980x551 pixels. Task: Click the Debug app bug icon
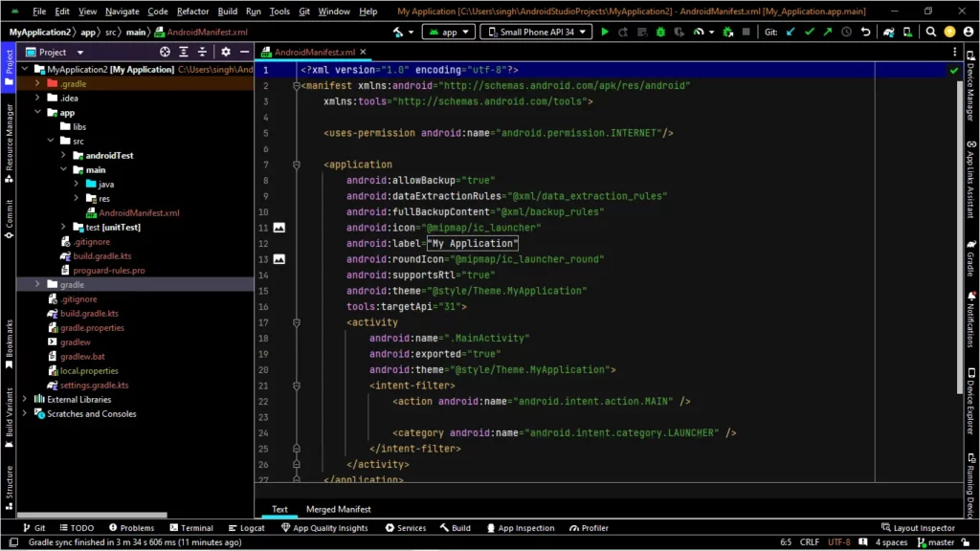660,32
